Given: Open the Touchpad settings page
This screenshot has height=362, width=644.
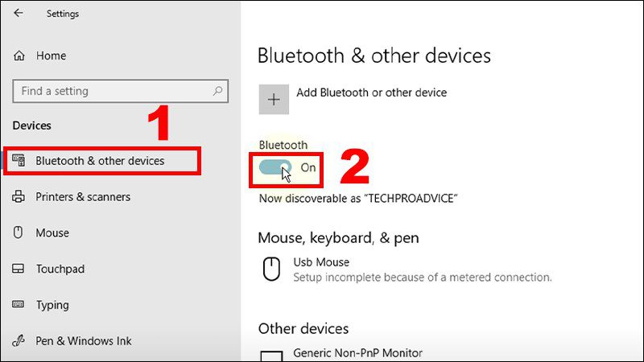Looking at the screenshot, I should [60, 269].
